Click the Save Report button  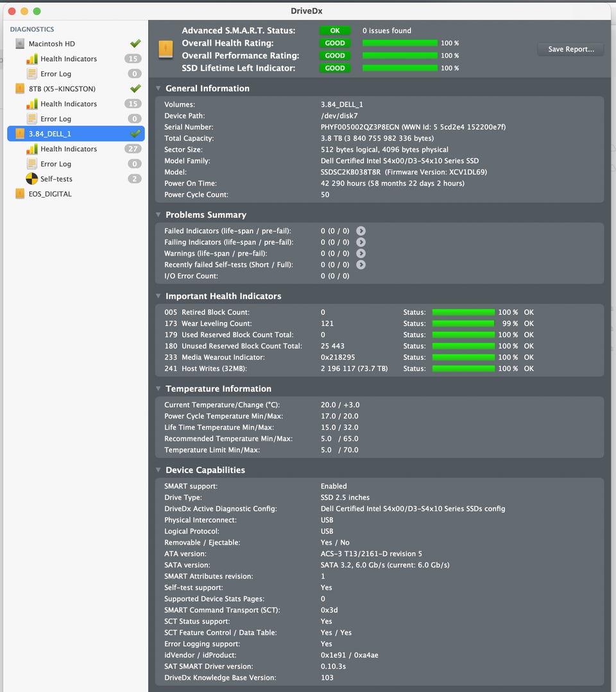(571, 49)
